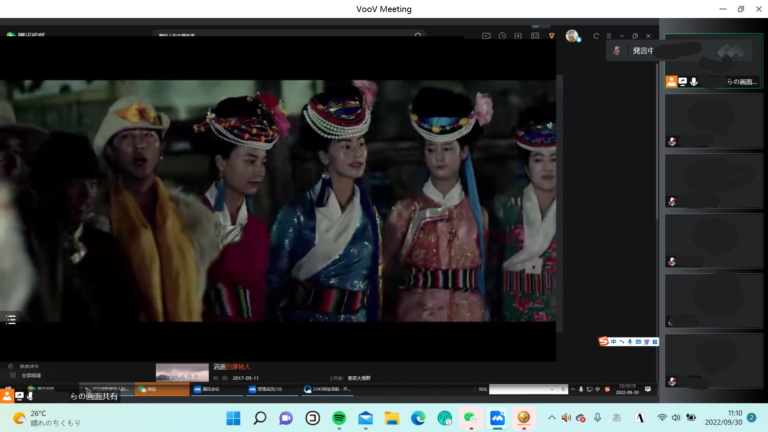Screen dimensions: 768x432
Task: Click the speaker volume tray icon with red mark
Action: pyautogui.click(x=566, y=418)
